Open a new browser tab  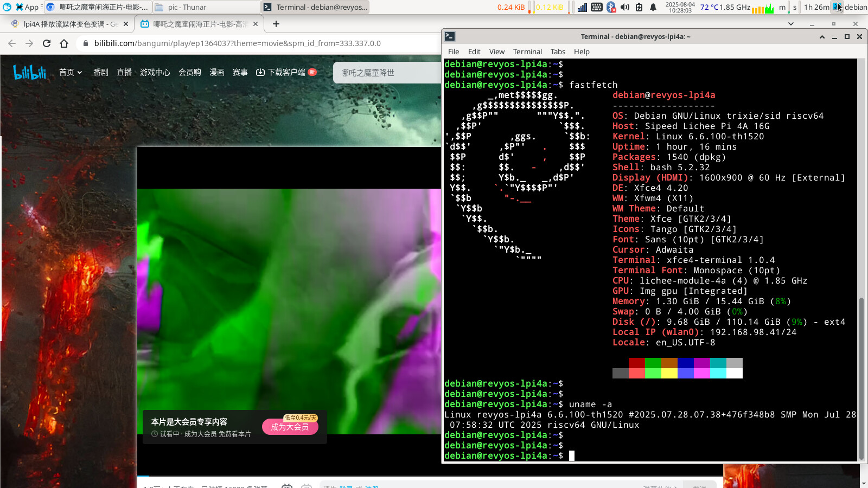tap(276, 24)
